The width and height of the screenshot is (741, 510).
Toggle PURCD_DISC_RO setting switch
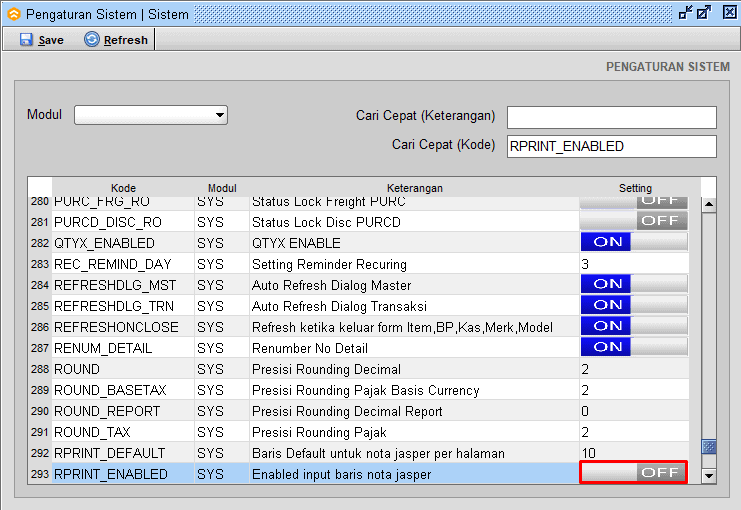pyautogui.click(x=634, y=221)
